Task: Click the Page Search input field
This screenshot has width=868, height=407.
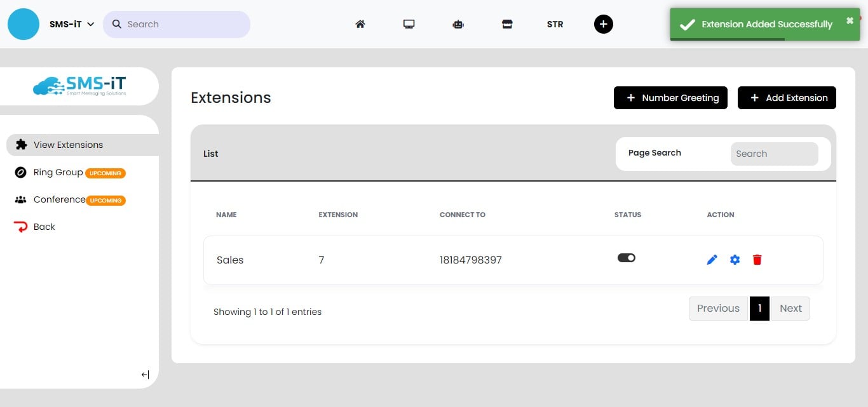Action: (x=774, y=154)
